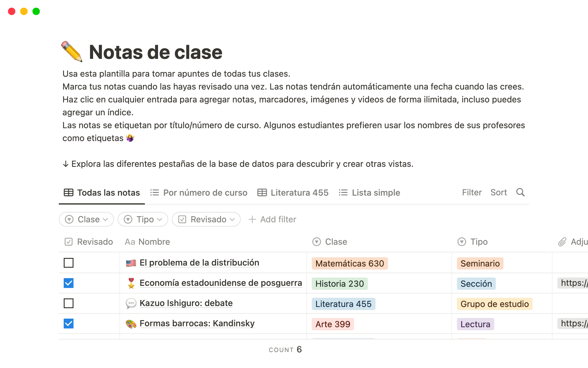Click the select icon beside the Clase header
Viewport: 588px width, 368px height.
click(316, 242)
